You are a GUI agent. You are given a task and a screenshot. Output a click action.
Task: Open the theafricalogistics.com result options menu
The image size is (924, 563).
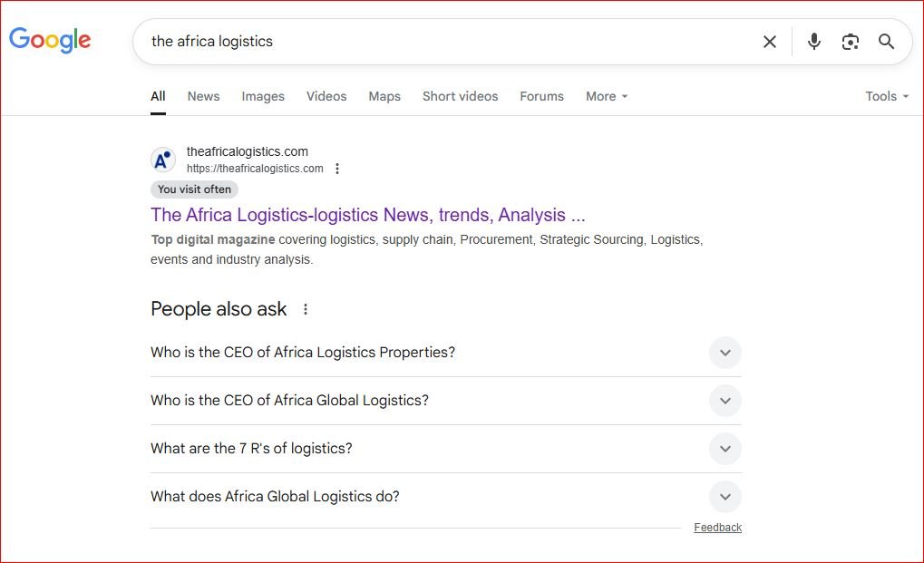coord(337,169)
